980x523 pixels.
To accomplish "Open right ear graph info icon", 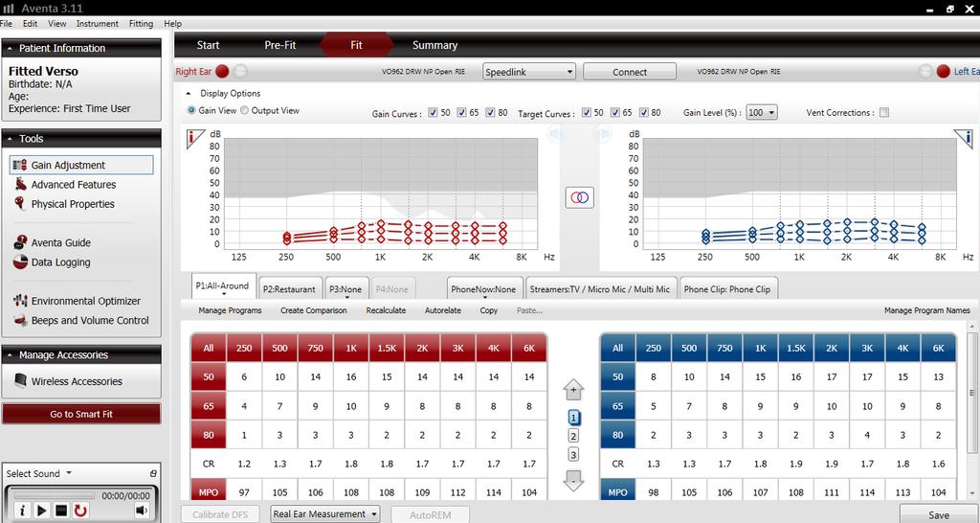I will [x=195, y=138].
